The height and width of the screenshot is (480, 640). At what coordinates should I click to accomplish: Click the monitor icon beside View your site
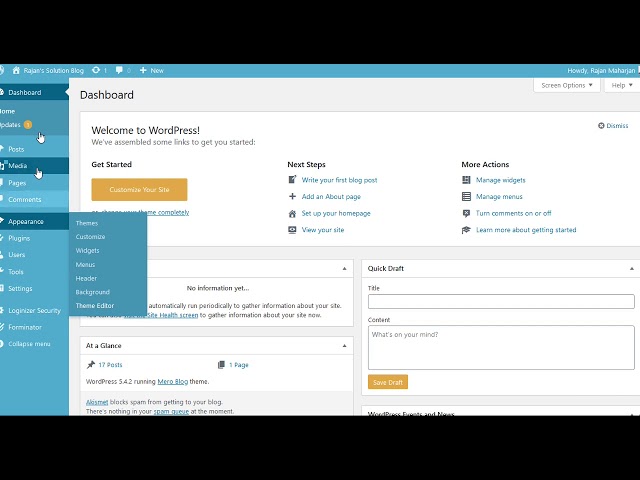[292, 230]
